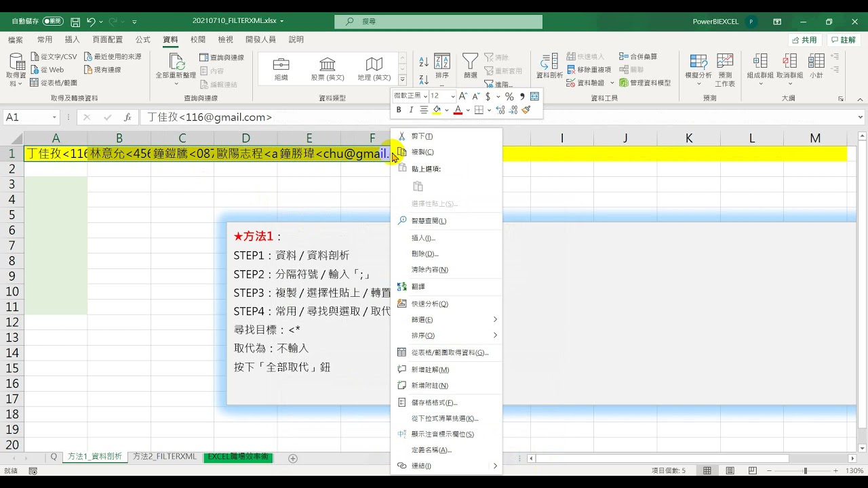Open Manage Data Model (管理資料模型)
868x488 pixels.
(644, 83)
